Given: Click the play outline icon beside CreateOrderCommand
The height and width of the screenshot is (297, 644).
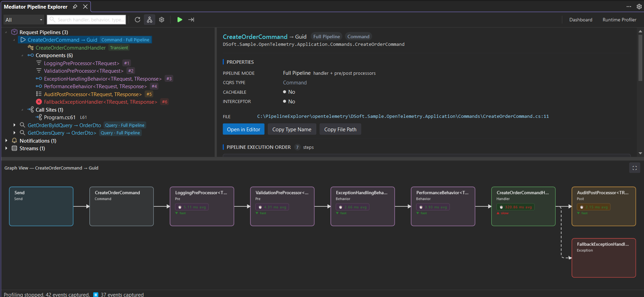Looking at the screenshot, I should [23, 40].
